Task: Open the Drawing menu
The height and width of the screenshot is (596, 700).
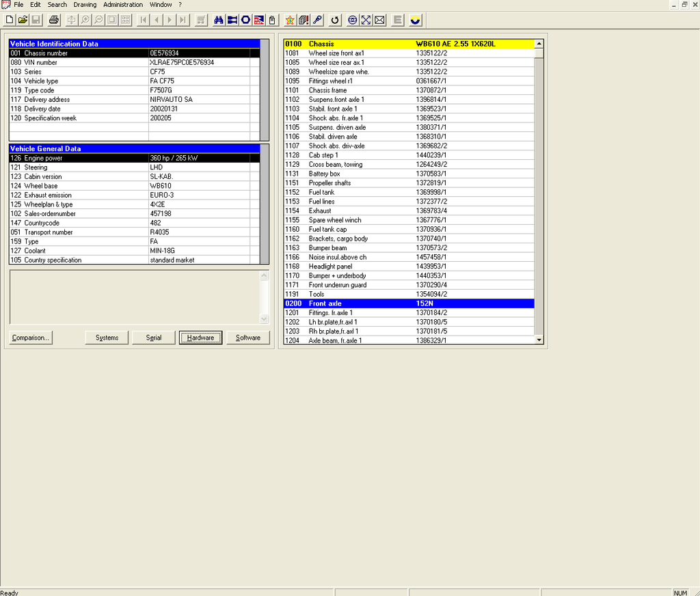Action: [85, 5]
